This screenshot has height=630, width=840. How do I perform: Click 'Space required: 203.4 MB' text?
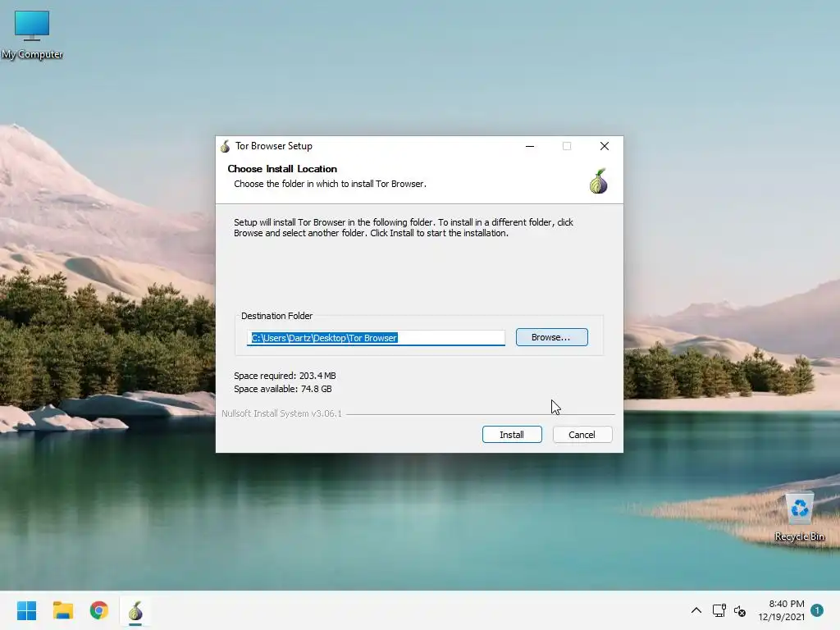(x=285, y=376)
